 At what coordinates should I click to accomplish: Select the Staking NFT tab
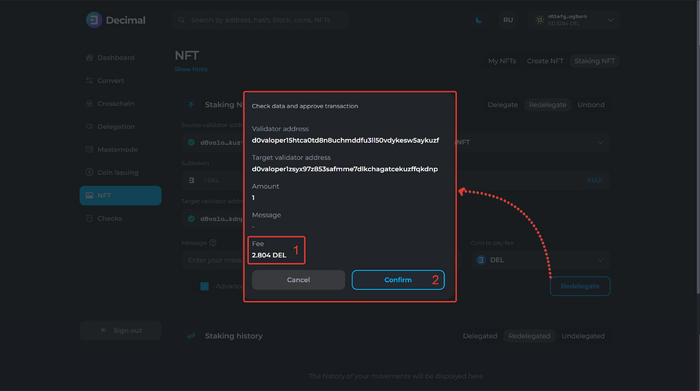pos(594,61)
